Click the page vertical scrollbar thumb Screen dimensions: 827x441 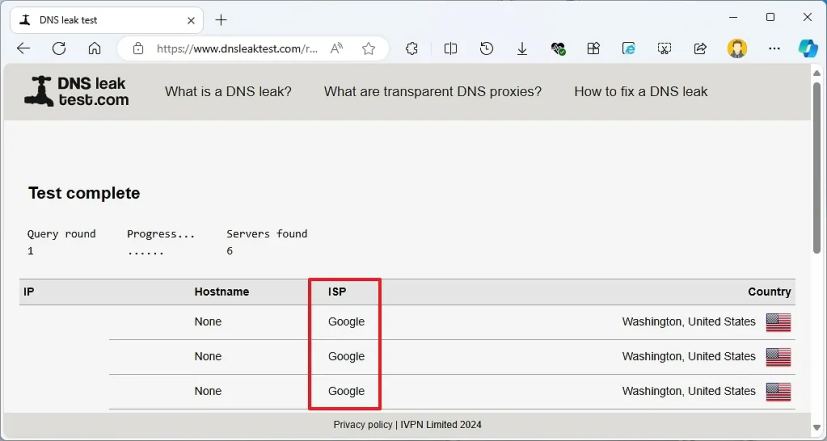[816, 167]
